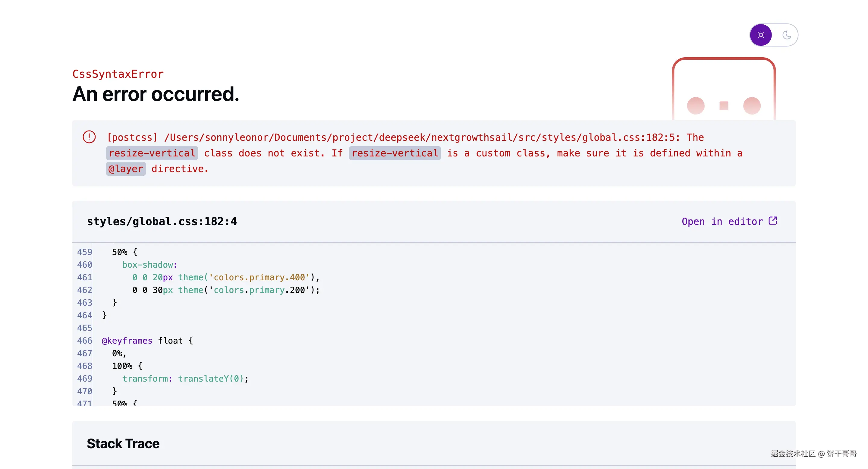Click the external-link icon beside Open in editor

click(x=773, y=221)
